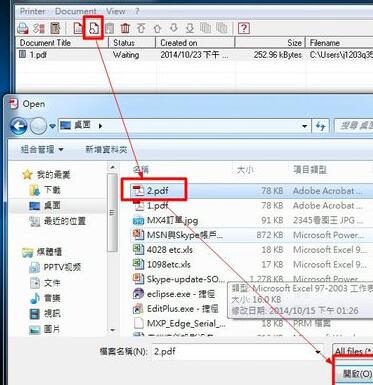Click the printer stop icon in PDFCreator toolbar
Screen dimensions: 373x385
pos(23,28)
